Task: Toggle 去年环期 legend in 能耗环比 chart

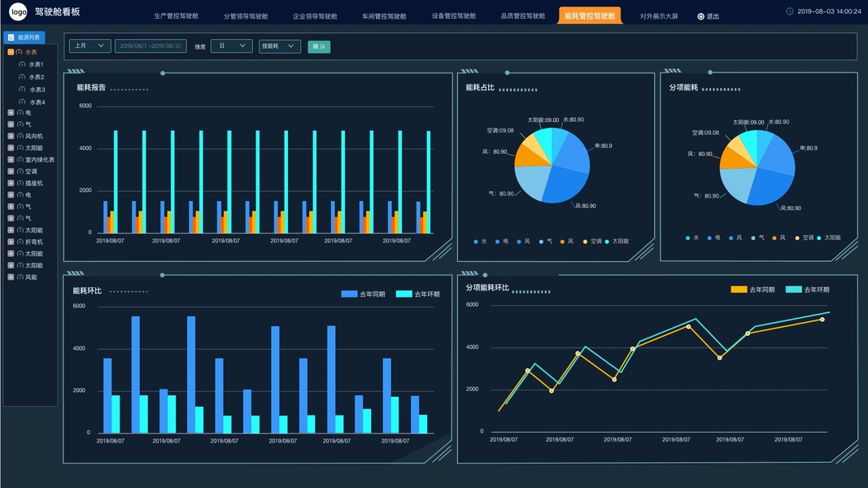Action: (x=418, y=294)
